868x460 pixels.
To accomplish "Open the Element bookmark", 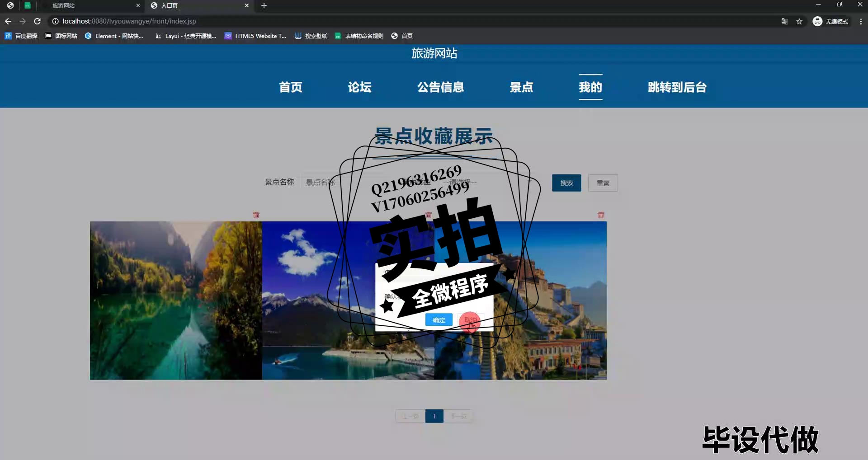I will (114, 36).
